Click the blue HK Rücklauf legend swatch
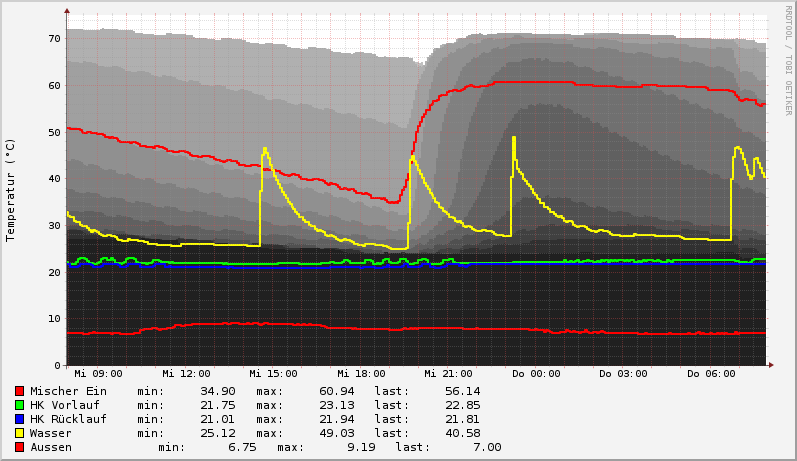 point(19,419)
